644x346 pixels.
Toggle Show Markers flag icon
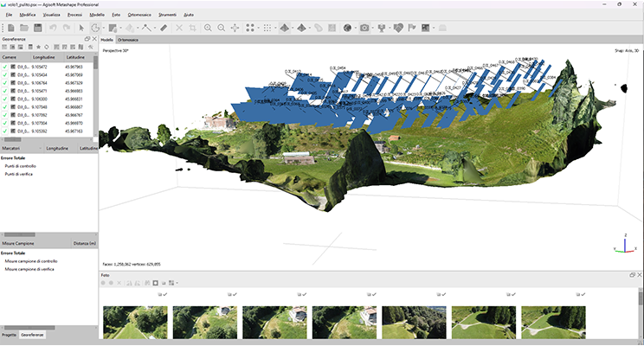click(x=412, y=28)
